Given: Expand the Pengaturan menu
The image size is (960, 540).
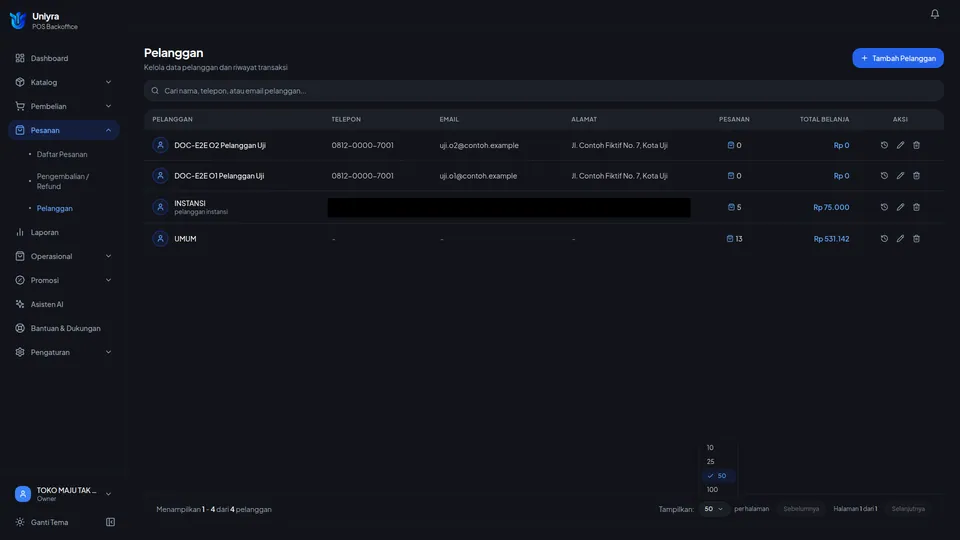Looking at the screenshot, I should point(64,352).
